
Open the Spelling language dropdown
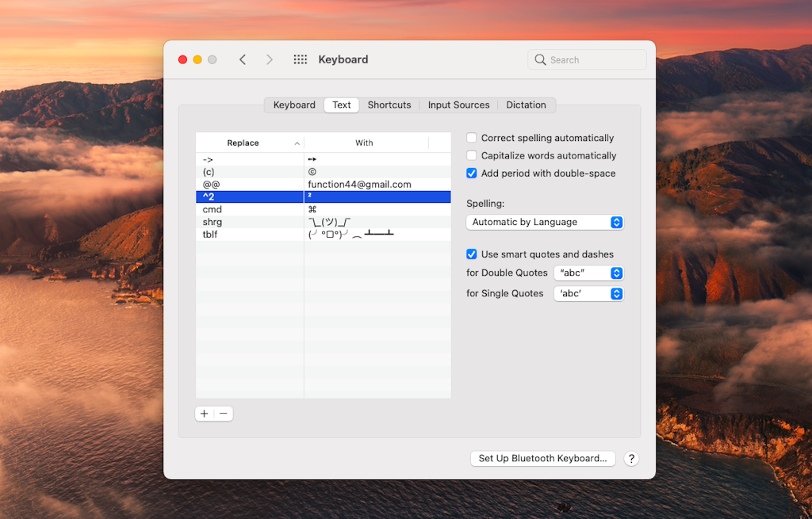pos(544,222)
